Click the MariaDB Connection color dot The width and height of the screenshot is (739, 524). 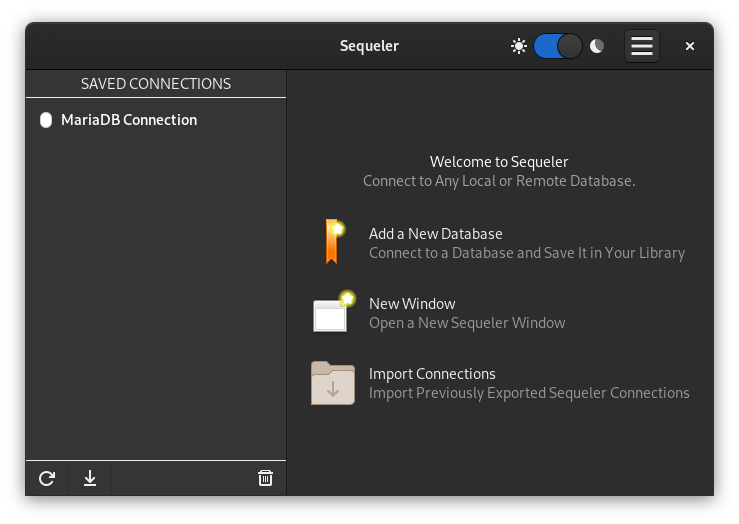point(46,120)
